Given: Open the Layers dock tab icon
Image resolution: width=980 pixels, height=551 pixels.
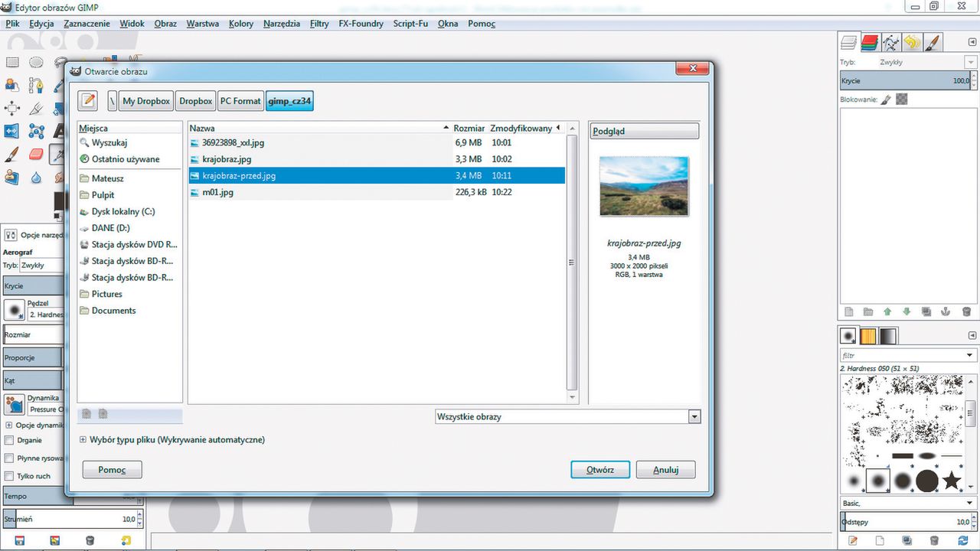Looking at the screenshot, I should click(848, 42).
